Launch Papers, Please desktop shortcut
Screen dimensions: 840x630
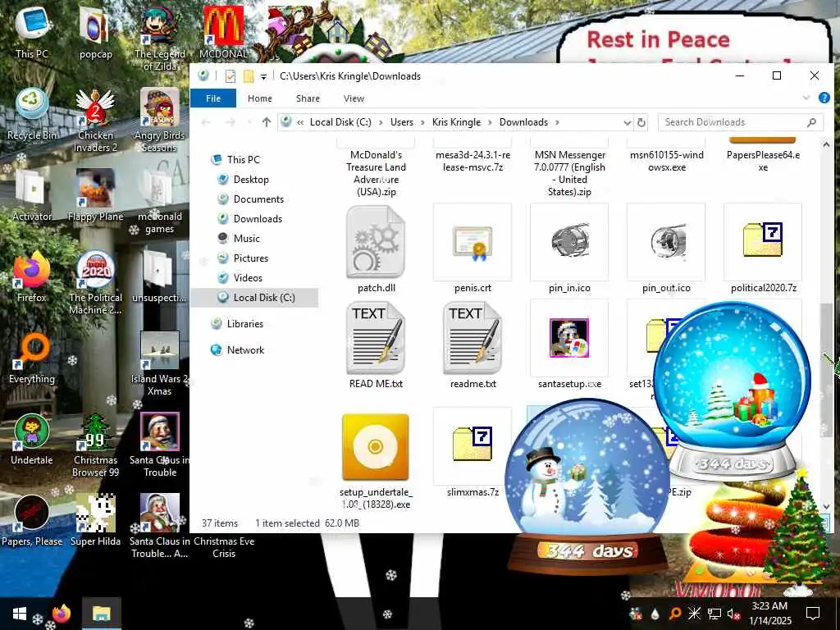[32, 521]
